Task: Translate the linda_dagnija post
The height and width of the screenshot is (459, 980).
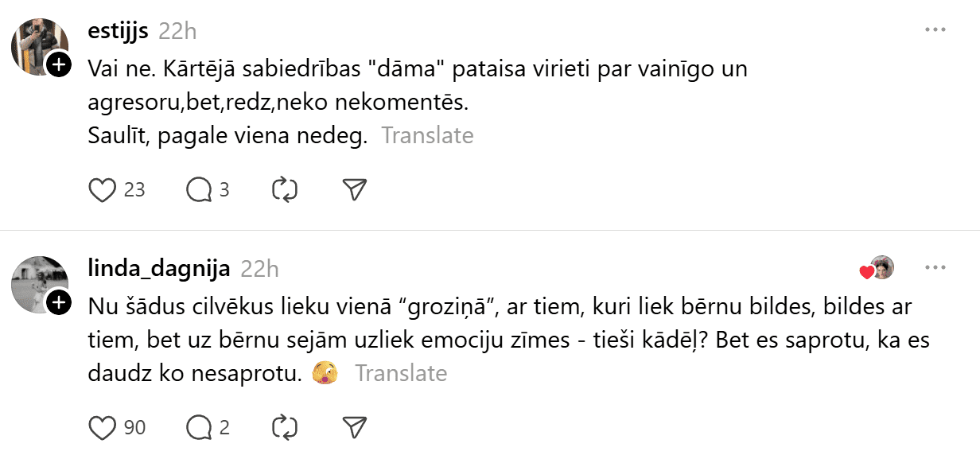Action: 401,372
